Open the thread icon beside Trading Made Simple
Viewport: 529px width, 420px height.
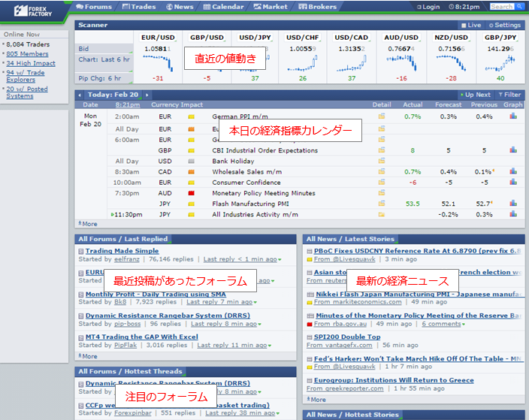pyautogui.click(x=81, y=252)
